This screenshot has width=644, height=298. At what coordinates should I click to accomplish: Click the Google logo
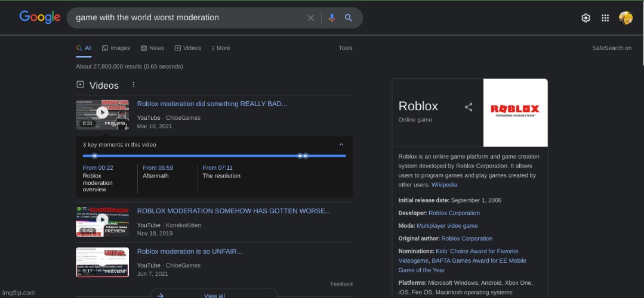click(x=39, y=17)
